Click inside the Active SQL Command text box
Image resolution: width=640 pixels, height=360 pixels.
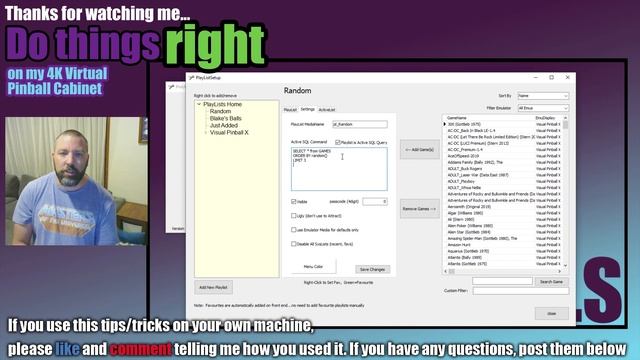pyautogui.click(x=339, y=169)
